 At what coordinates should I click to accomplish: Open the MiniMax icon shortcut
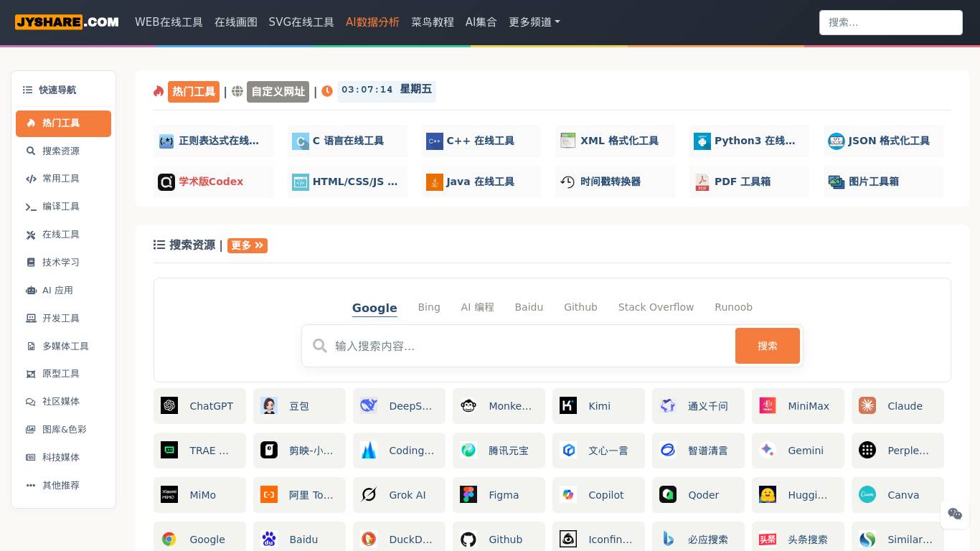768,406
